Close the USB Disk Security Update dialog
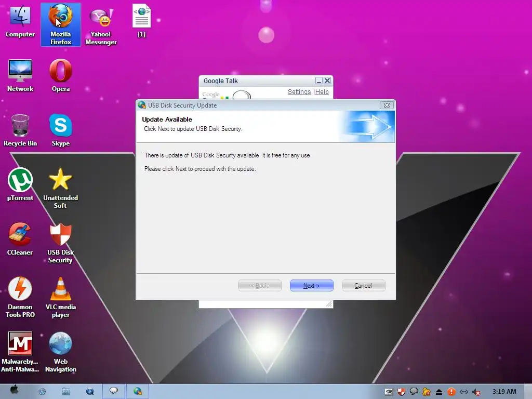 [x=387, y=105]
